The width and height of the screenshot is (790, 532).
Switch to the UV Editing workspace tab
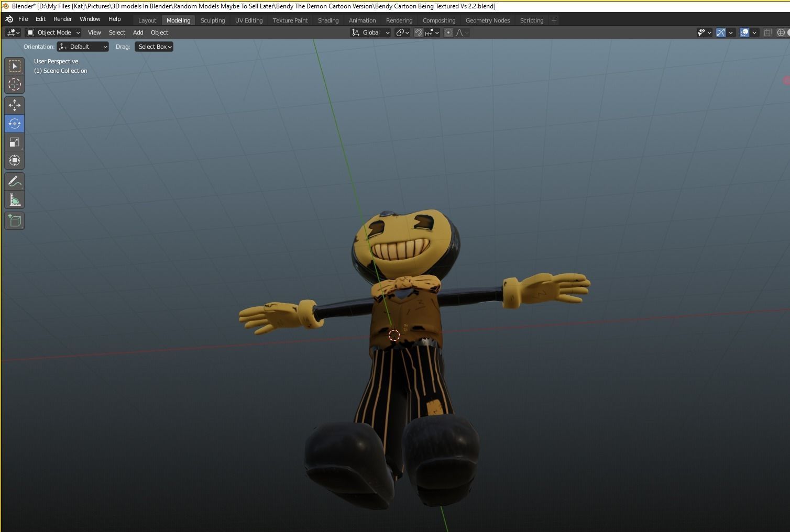coord(249,20)
